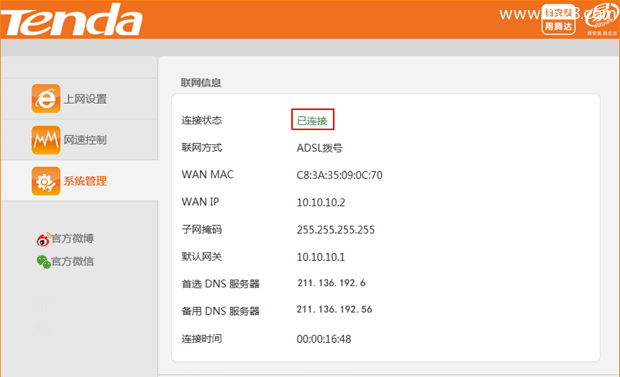Open the 网速控制 speed graph icon

(x=46, y=140)
